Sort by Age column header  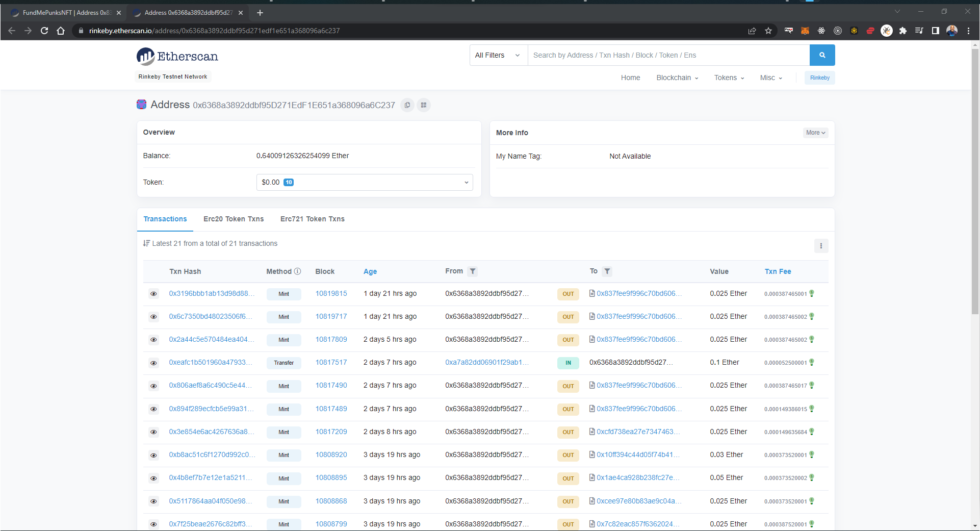pyautogui.click(x=370, y=271)
